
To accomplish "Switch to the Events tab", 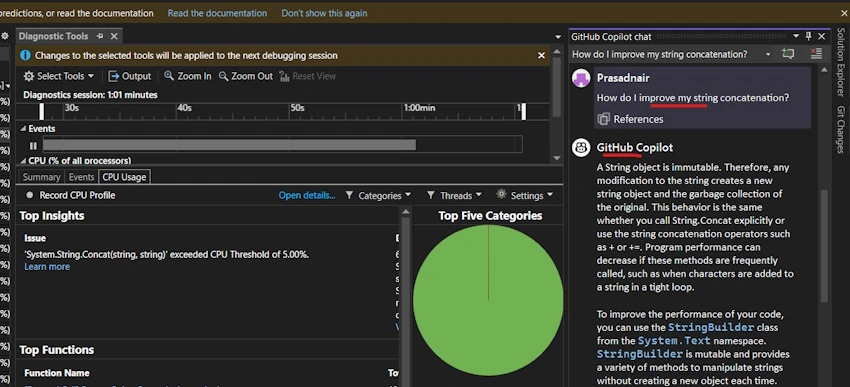I will pos(81,177).
